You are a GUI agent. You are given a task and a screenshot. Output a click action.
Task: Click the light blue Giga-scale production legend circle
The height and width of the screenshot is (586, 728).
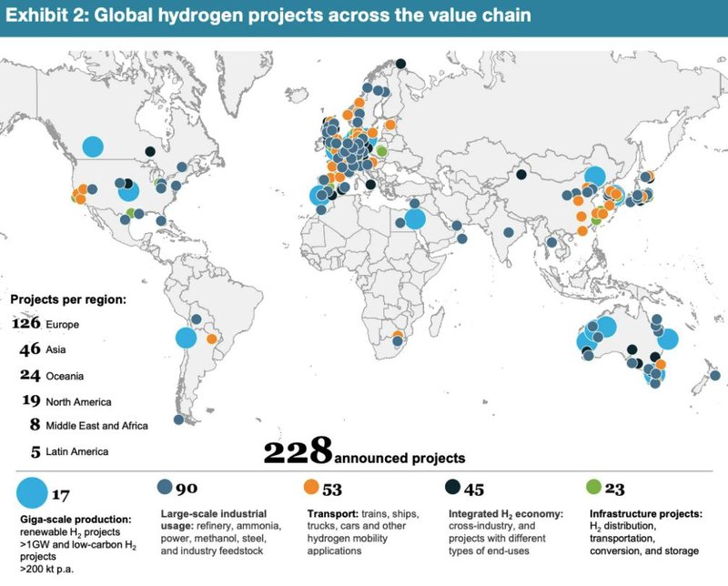[x=32, y=492]
